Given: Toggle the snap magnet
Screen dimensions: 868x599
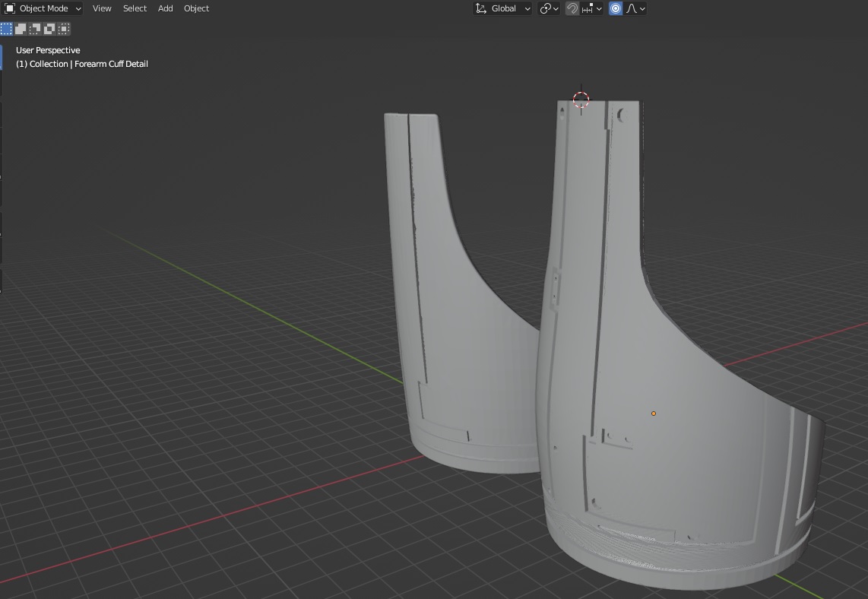Looking at the screenshot, I should coord(572,8).
